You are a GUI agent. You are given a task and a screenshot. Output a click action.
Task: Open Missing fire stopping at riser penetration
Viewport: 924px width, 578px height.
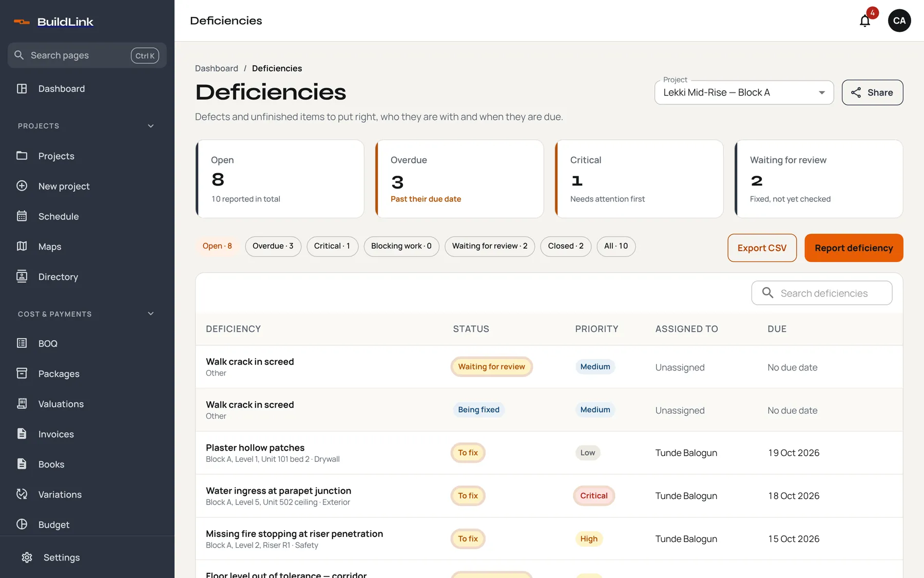click(549, 539)
